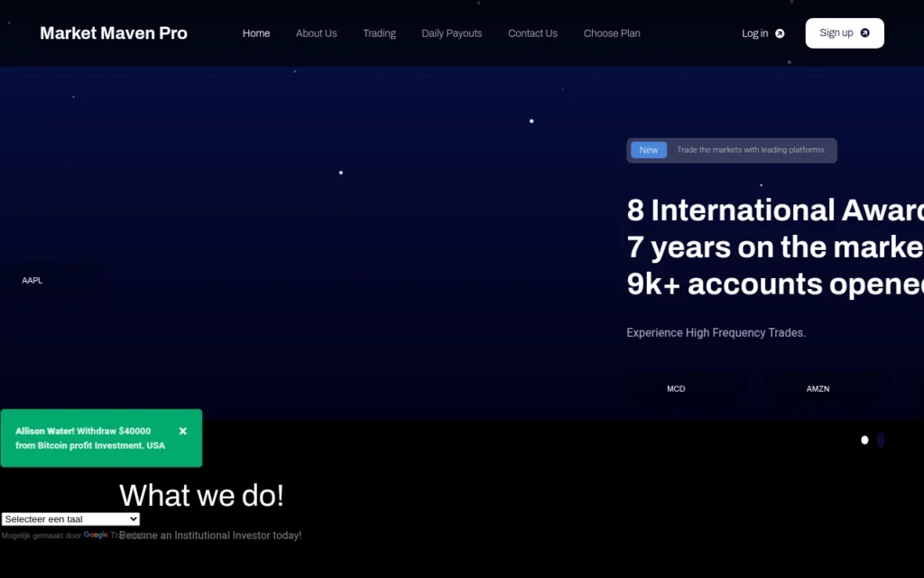Dismiss the Allison Water withdrawal notification
Viewport: 924px width, 578px height.
pos(181,431)
